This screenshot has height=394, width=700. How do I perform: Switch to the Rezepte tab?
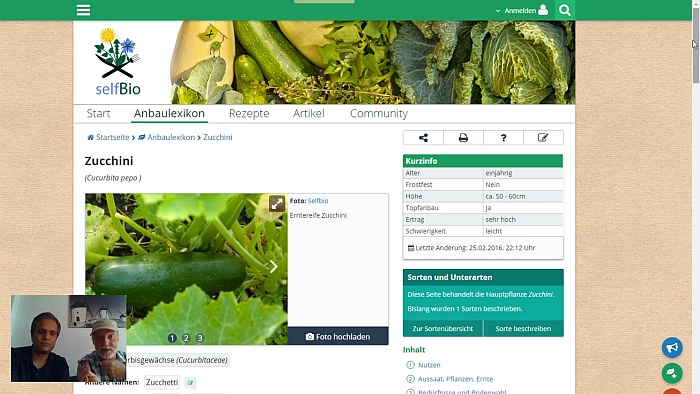[249, 113]
